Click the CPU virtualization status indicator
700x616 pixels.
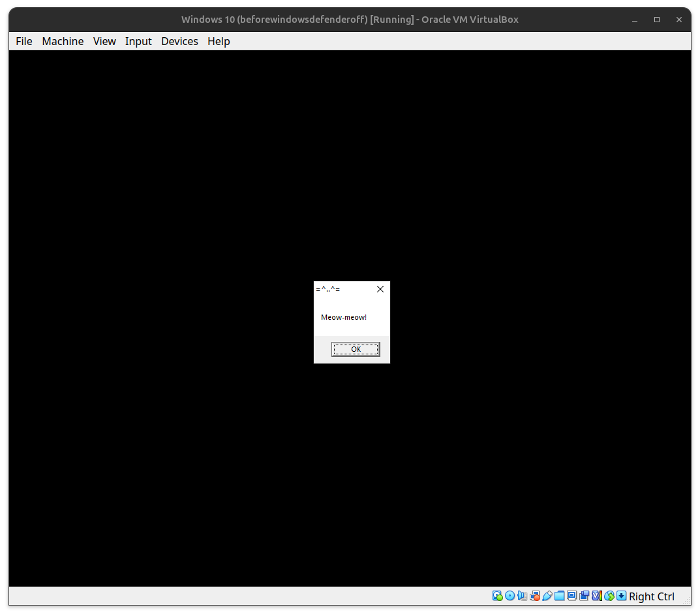pyautogui.click(x=597, y=596)
